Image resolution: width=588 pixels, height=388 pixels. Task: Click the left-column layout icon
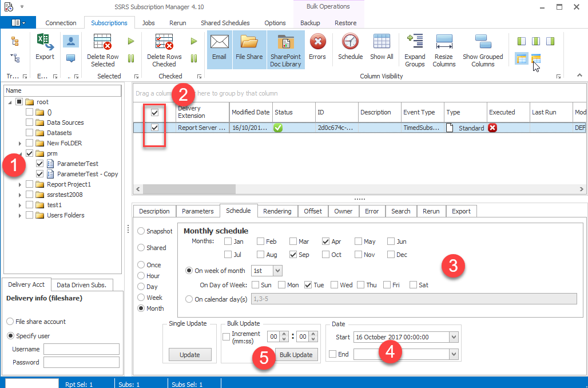pos(522,41)
